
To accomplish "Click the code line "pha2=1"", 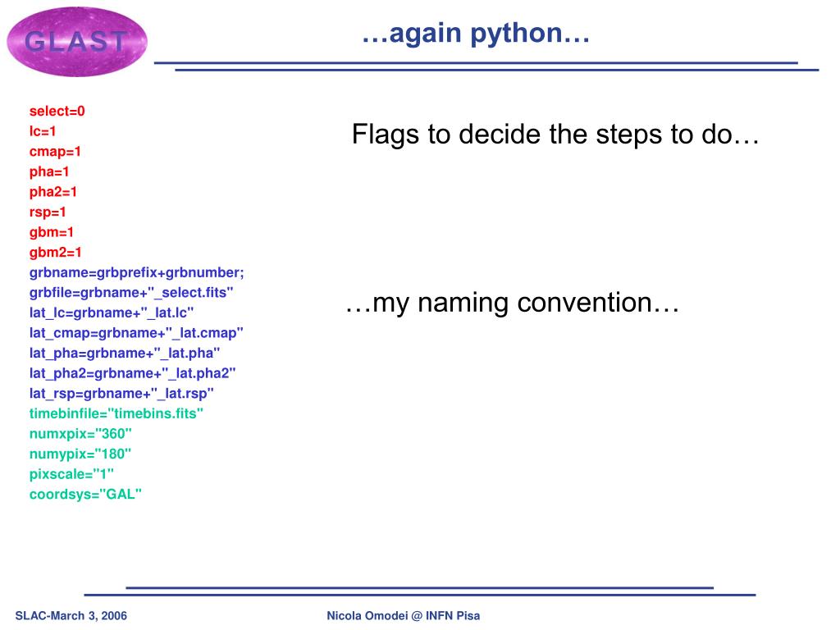I will pos(53,192).
